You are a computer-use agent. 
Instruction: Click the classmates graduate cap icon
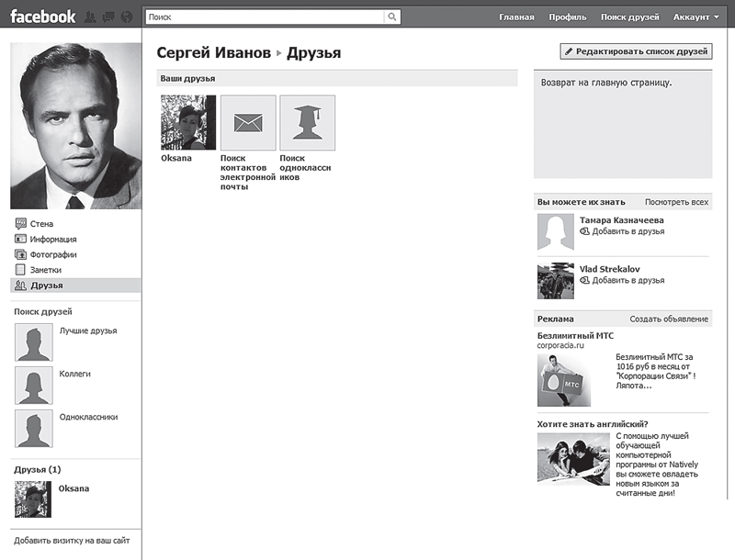coord(307,123)
